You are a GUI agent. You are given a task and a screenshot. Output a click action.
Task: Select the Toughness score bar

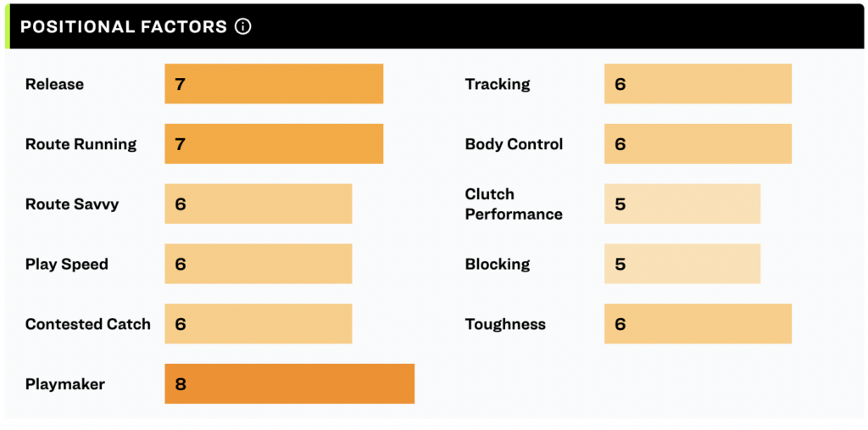tap(698, 324)
